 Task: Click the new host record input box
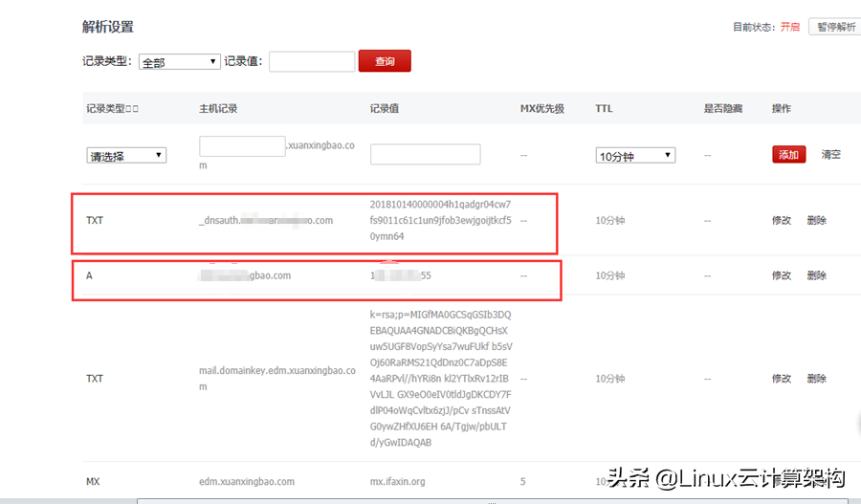(242, 146)
